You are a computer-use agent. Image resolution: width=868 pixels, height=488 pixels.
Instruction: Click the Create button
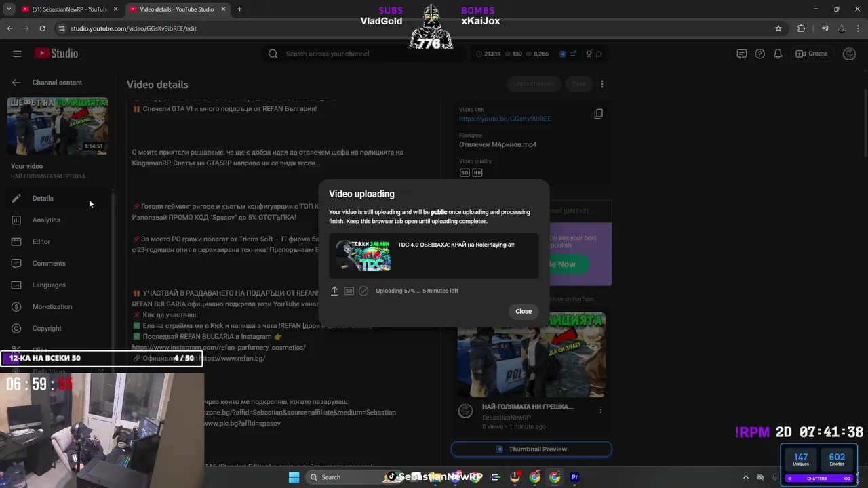tap(811, 54)
